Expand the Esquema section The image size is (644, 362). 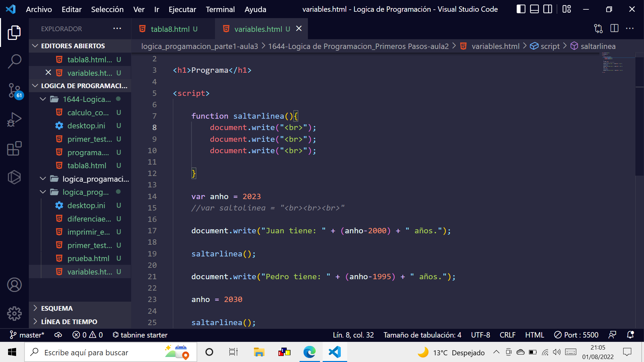click(x=80, y=308)
